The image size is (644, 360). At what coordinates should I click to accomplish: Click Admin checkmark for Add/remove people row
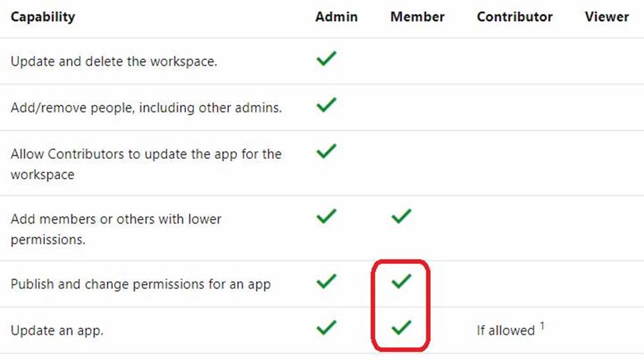click(x=326, y=105)
